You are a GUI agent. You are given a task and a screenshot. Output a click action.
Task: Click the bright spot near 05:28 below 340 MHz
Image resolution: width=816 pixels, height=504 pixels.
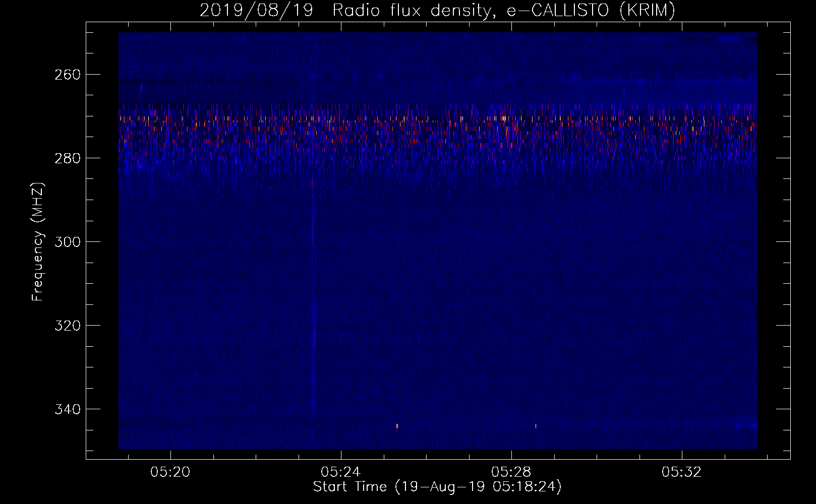(536, 428)
